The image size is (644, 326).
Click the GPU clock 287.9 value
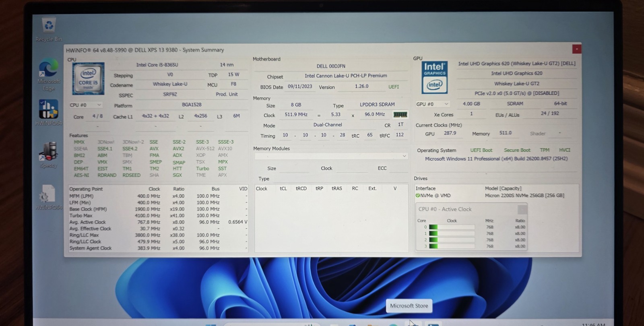450,133
